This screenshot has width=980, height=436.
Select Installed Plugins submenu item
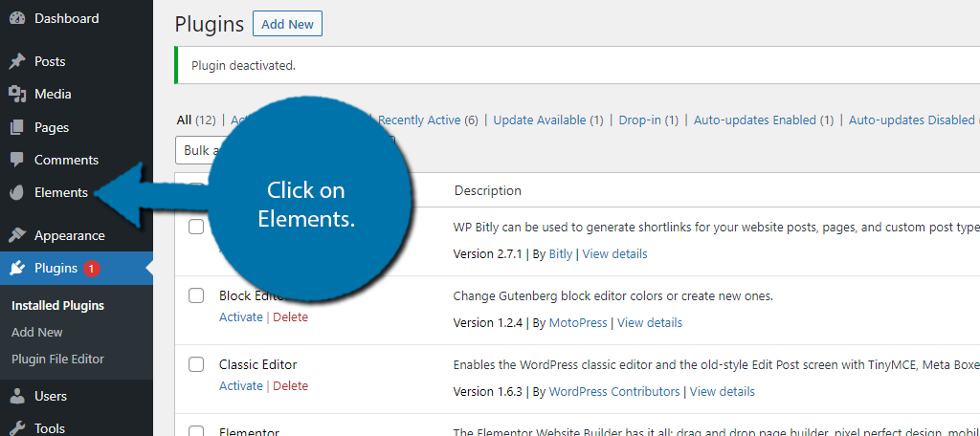click(57, 306)
